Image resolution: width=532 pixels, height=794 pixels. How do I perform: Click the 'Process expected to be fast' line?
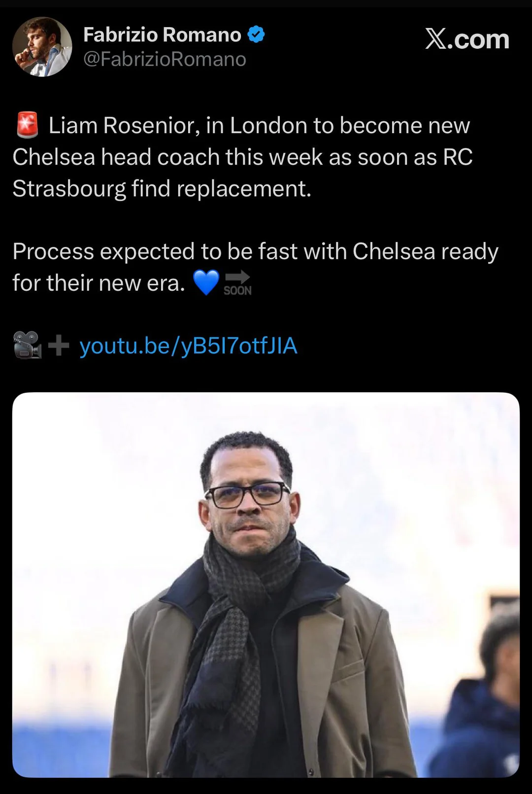click(255, 252)
